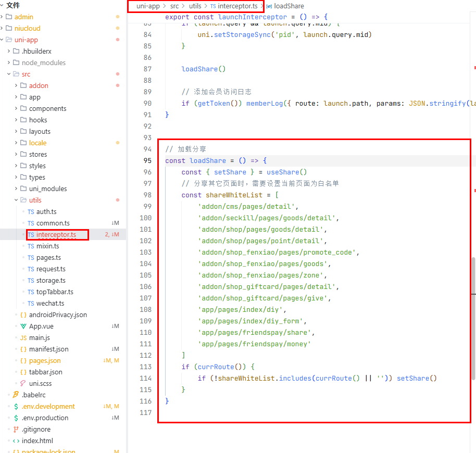The width and height of the screenshot is (476, 453).
Task: Click the Sass icon beside uni.scss
Action: coord(23,384)
